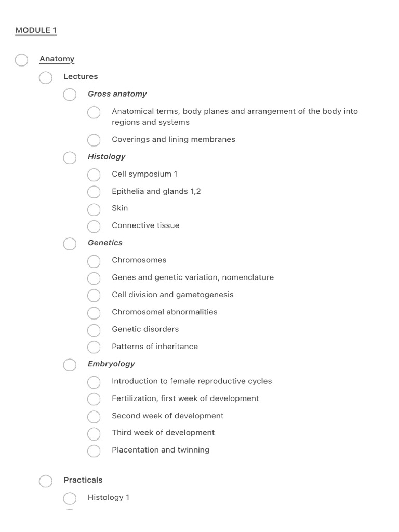
Task: Tick the Patterns of inheritance checkbox
Action: point(94,348)
